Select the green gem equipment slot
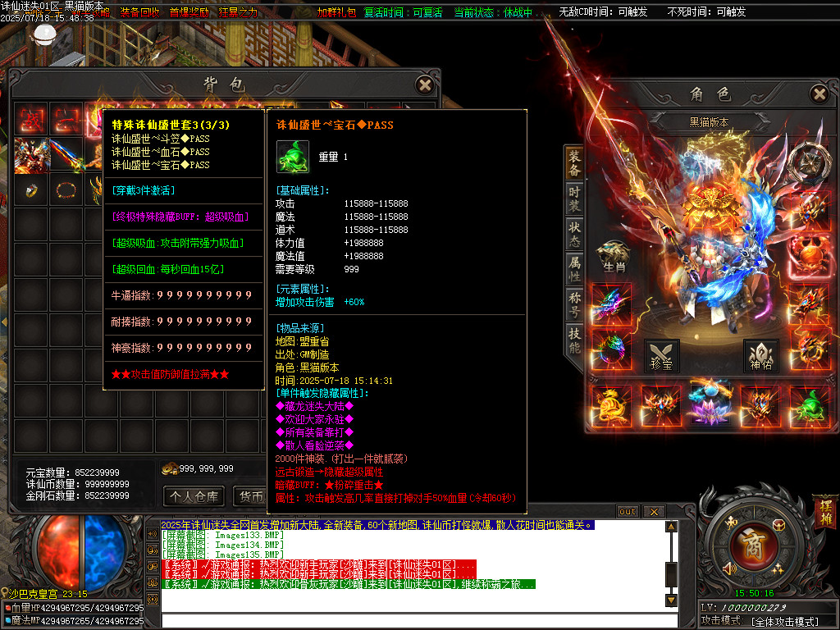The height and width of the screenshot is (630, 840). (x=809, y=406)
